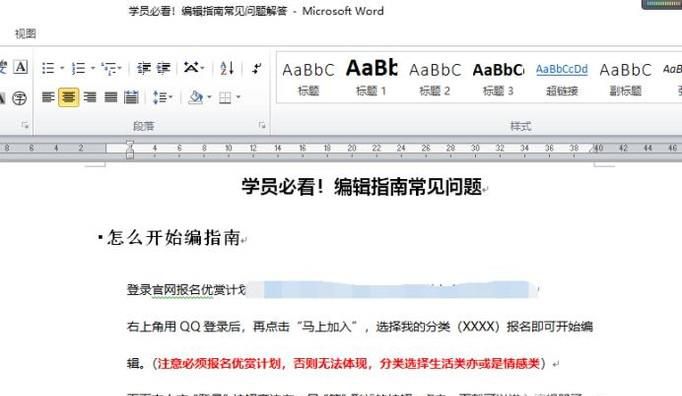Click the Decrease Indent icon
The image size is (682, 396).
pos(144,68)
